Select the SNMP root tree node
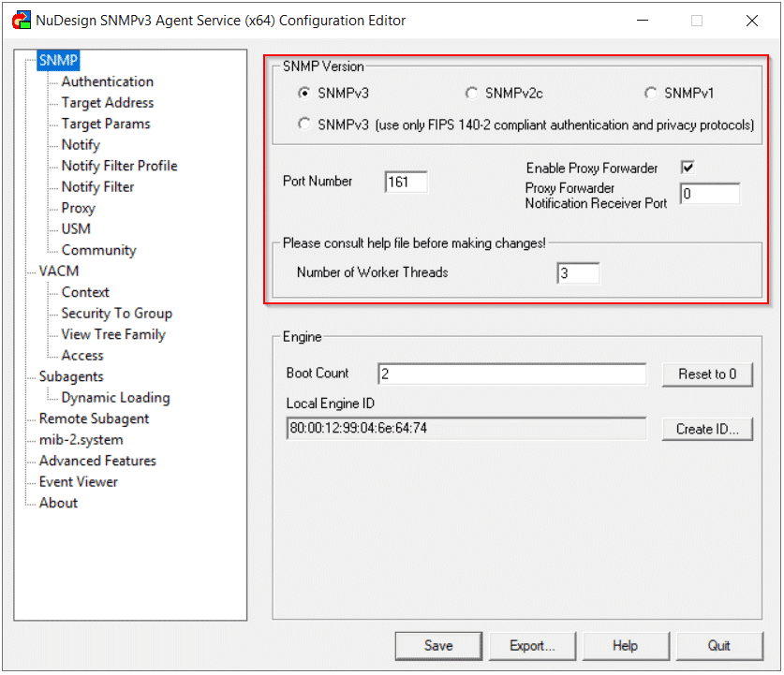784x675 pixels. click(x=58, y=61)
